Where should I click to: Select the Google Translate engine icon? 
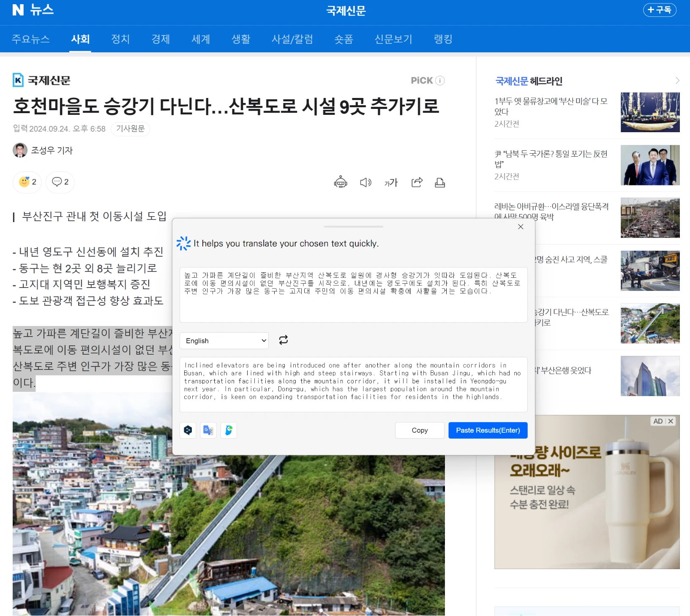208,430
